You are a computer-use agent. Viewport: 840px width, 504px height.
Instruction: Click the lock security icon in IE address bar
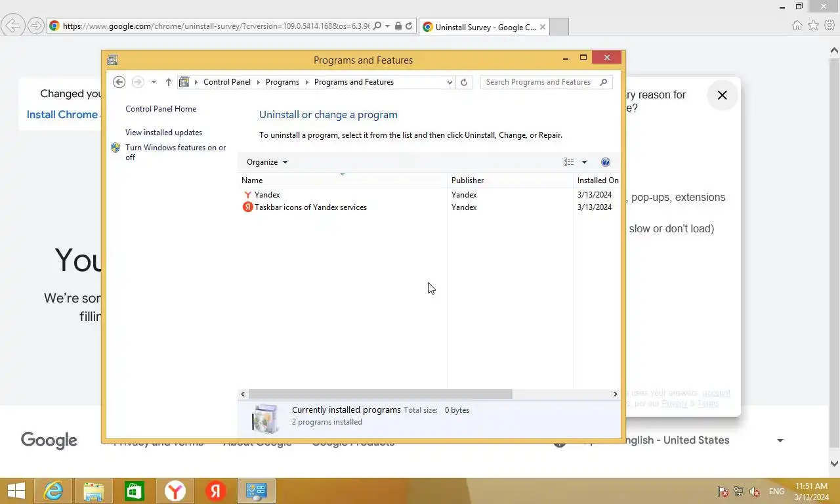coord(398,26)
